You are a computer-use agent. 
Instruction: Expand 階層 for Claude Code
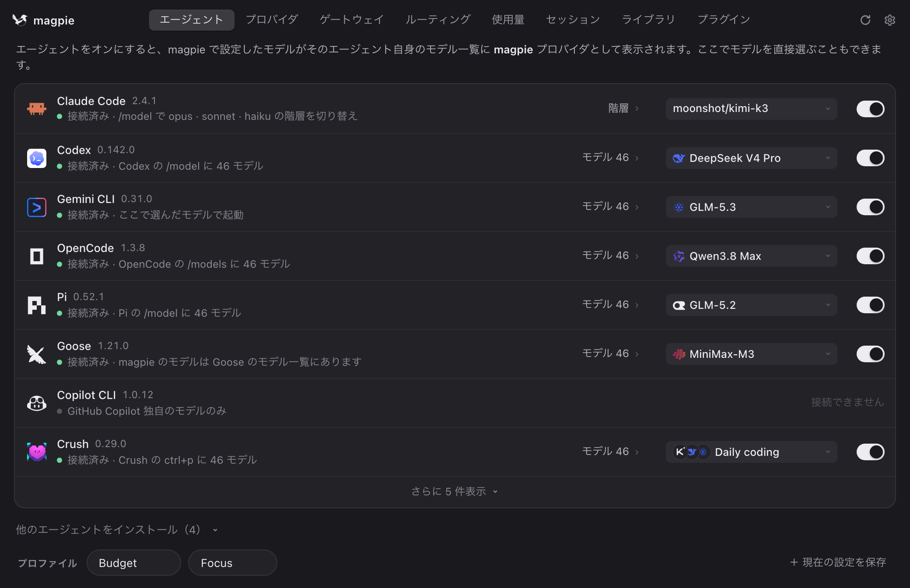click(623, 108)
